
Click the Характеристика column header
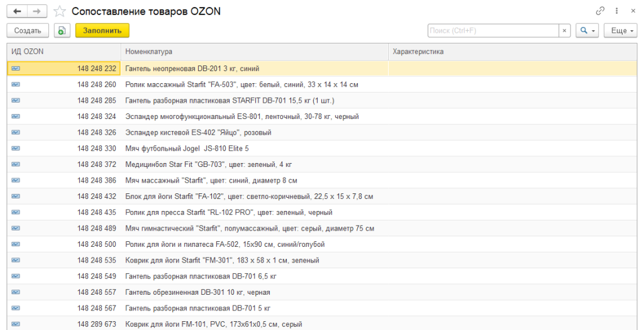click(x=513, y=51)
